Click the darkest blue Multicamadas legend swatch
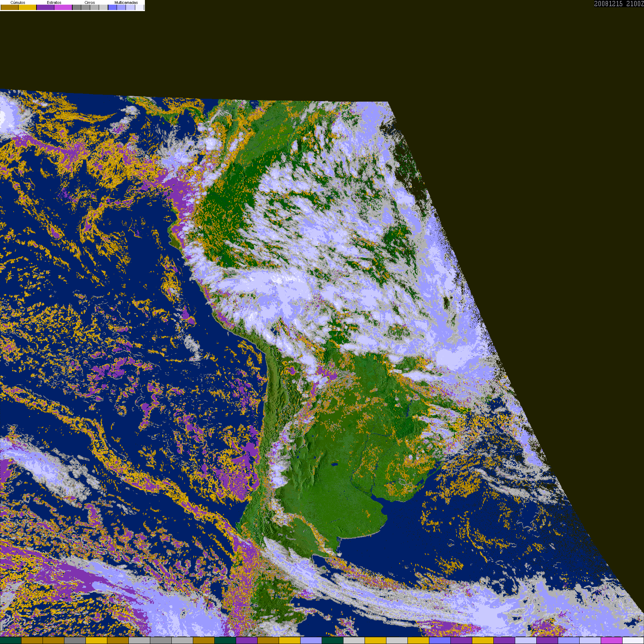 coord(113,7)
